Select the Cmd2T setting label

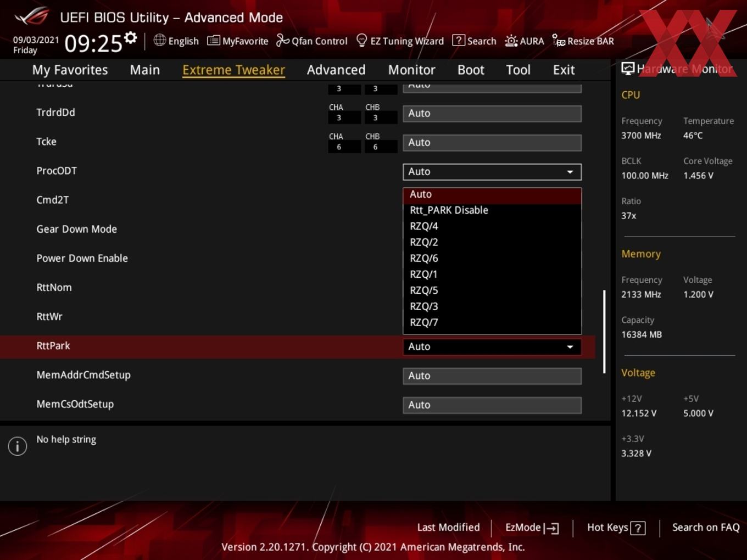pos(53,200)
